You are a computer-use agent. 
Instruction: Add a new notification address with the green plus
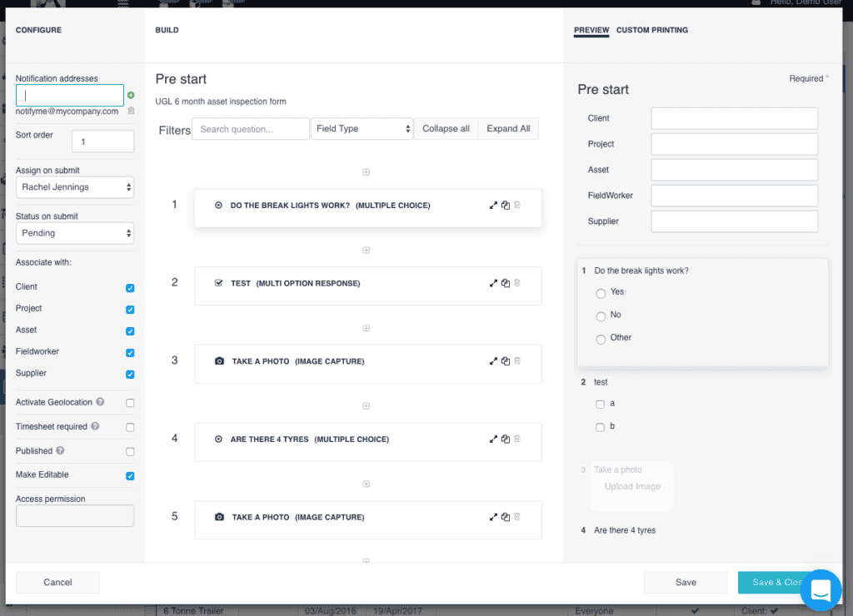pyautogui.click(x=132, y=95)
